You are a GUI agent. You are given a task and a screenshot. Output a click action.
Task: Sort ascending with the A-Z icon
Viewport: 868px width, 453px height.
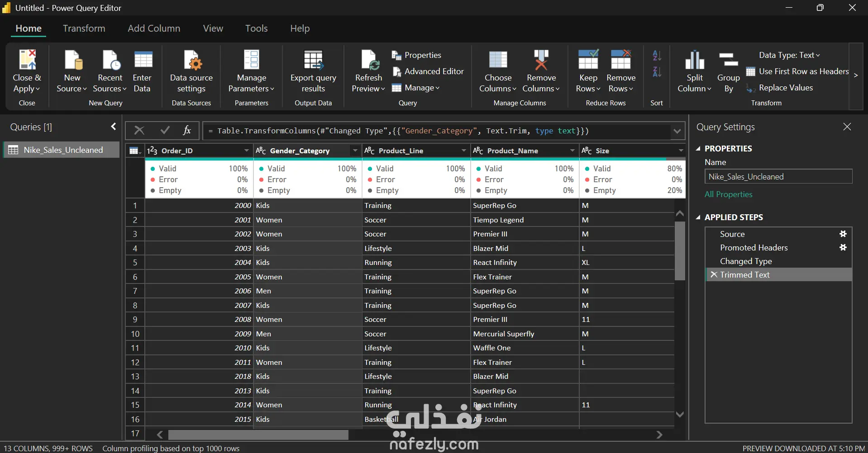(657, 56)
